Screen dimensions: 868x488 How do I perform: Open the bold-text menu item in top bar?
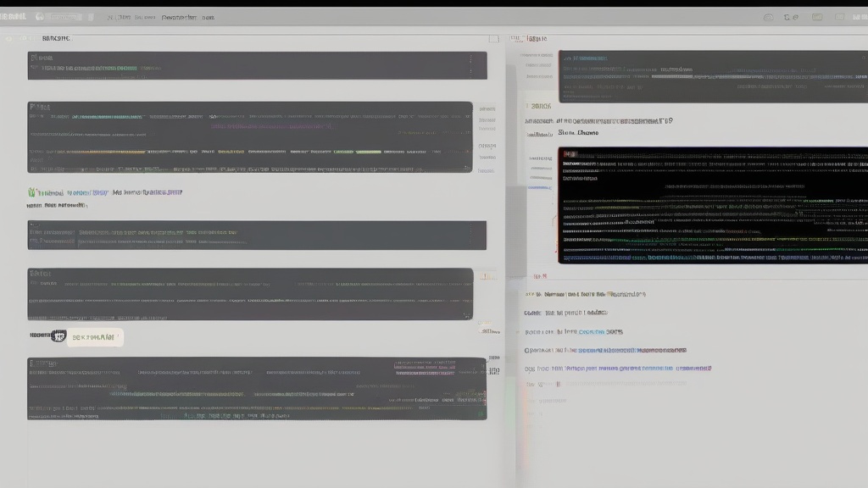click(179, 17)
